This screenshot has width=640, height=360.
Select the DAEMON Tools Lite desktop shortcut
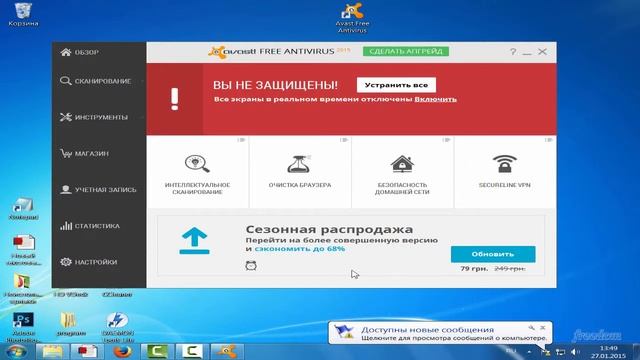point(118,327)
